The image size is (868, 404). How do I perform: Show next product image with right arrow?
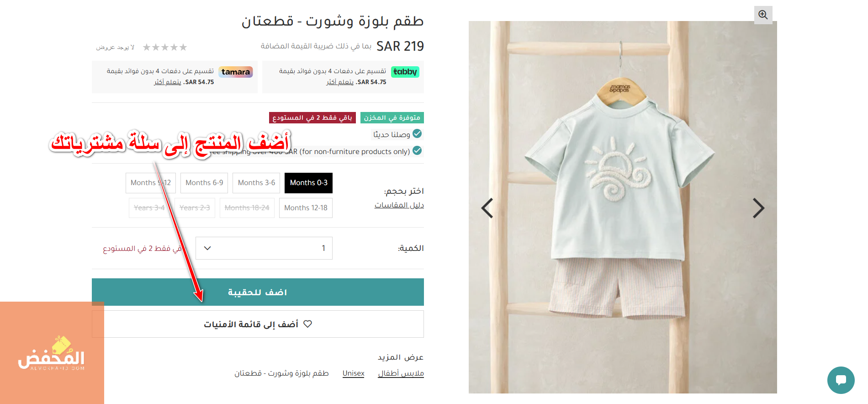pyautogui.click(x=758, y=208)
